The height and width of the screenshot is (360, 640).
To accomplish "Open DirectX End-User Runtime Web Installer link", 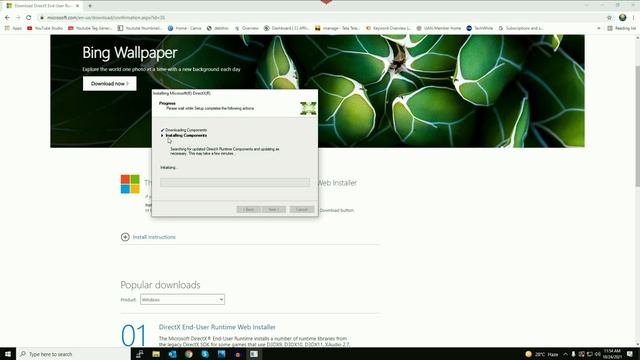I will click(x=217, y=327).
